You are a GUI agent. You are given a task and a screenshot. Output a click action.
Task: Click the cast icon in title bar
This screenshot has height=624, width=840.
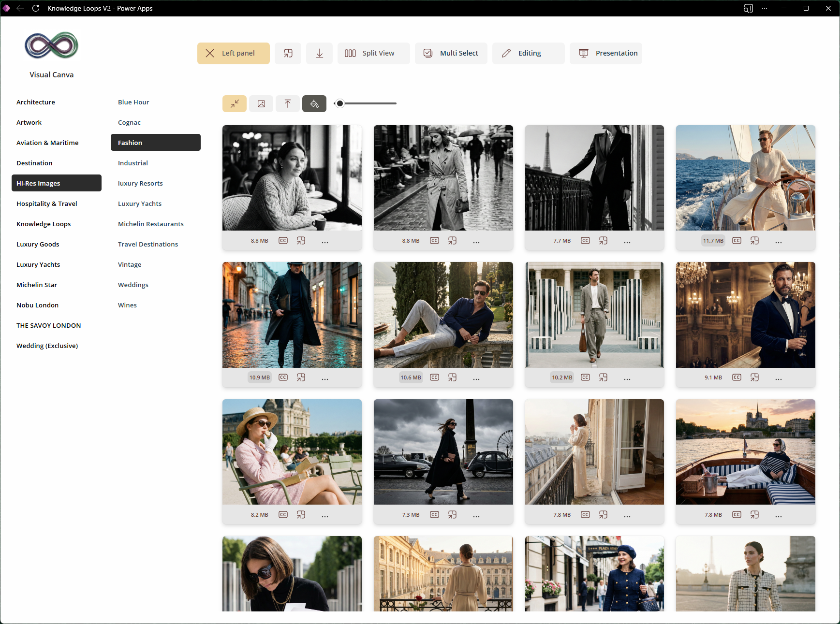pos(748,8)
